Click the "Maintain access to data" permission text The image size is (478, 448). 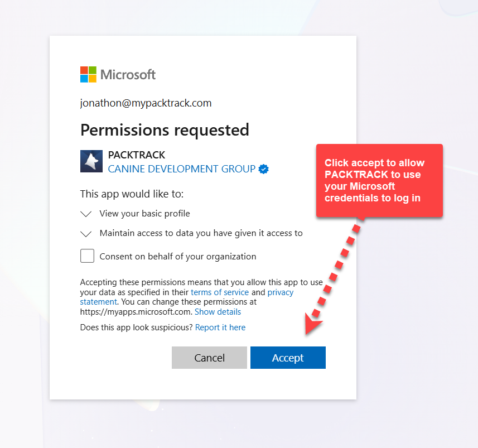[201, 233]
